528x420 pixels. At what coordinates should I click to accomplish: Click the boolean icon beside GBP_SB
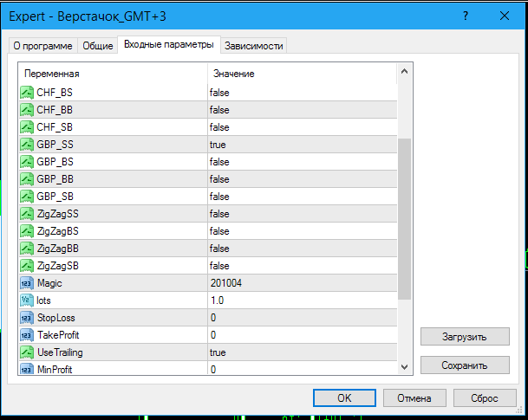pos(27,197)
